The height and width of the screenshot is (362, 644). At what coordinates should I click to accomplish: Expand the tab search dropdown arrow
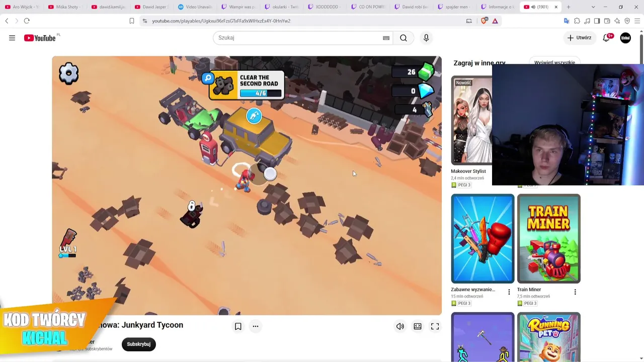593,7
